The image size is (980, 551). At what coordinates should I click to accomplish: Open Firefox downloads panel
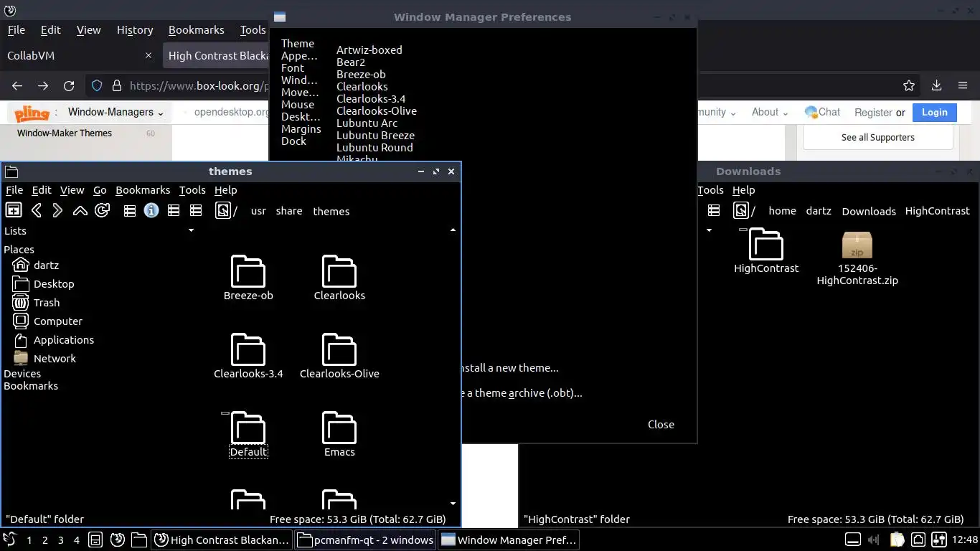tap(936, 85)
